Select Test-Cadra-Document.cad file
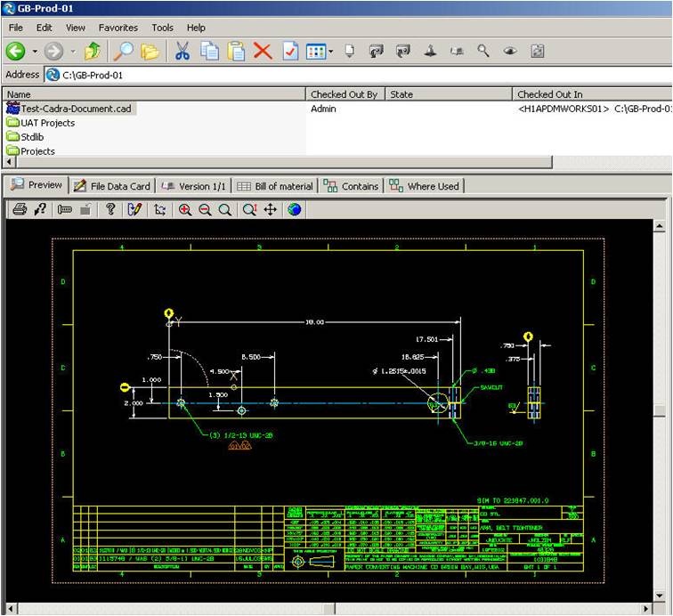 (71, 109)
